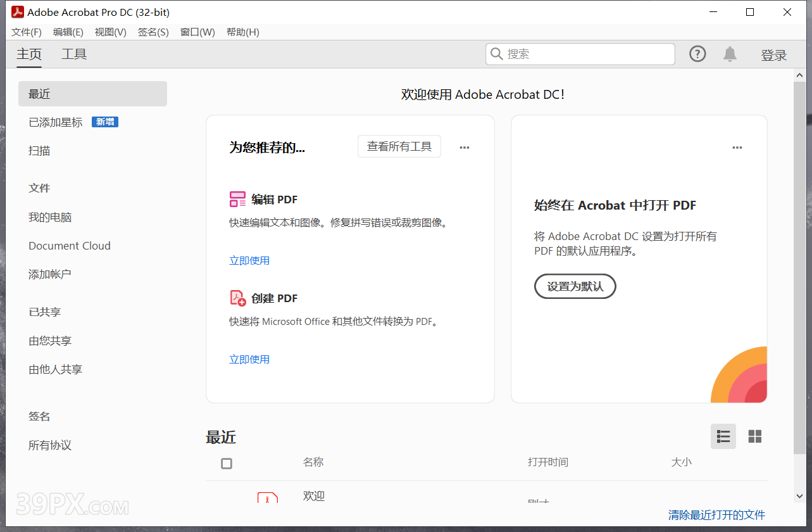Select 最近 in the sidebar
Viewport: 812px width, 532px height.
tap(92, 94)
